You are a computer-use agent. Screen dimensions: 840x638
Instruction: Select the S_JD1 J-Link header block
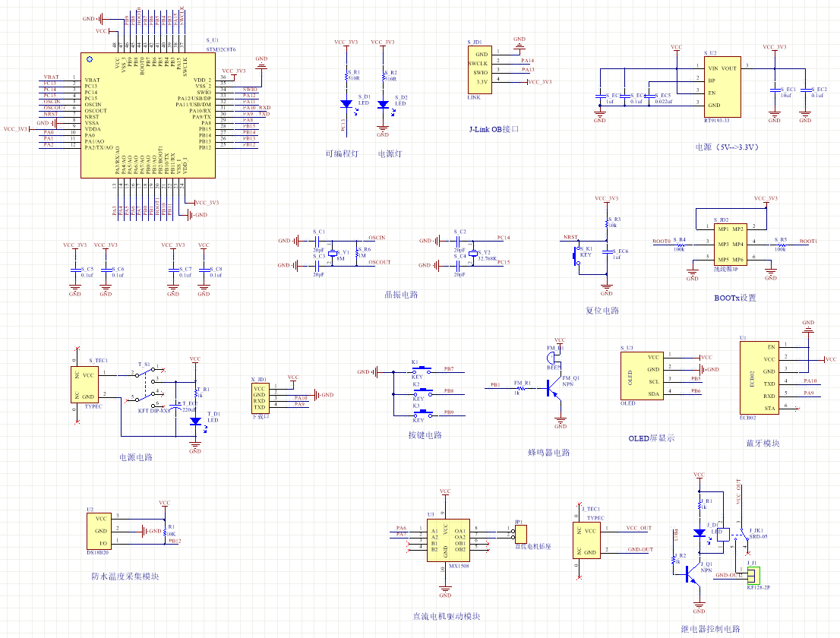point(480,70)
